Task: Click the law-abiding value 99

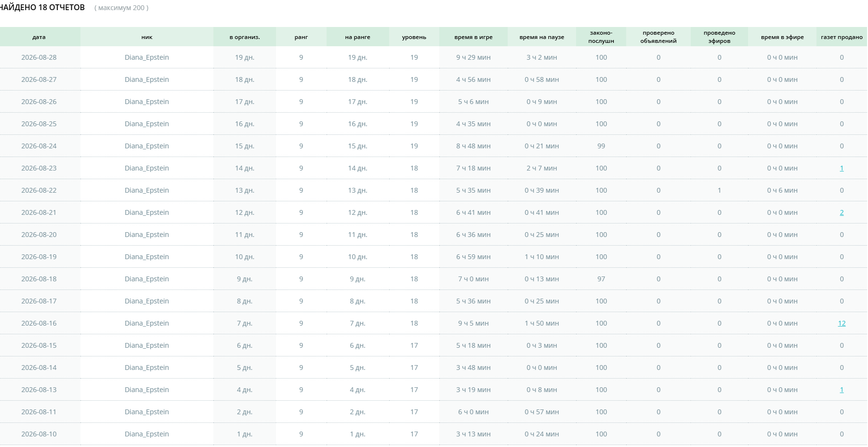Action: pyautogui.click(x=601, y=146)
